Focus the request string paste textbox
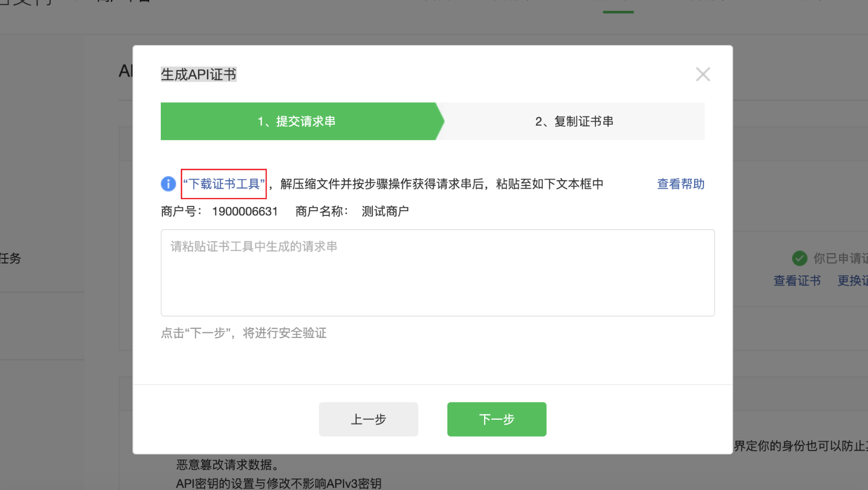Screen dimensions: 868x490 tap(437, 273)
